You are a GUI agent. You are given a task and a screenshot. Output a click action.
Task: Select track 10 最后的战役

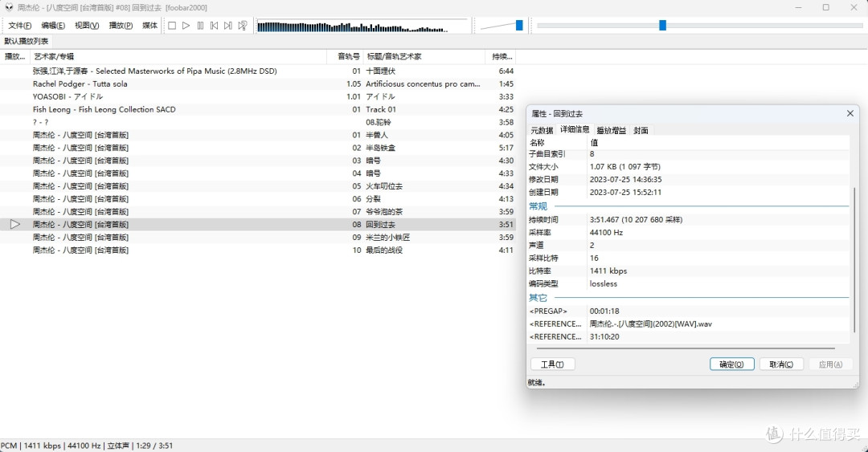point(258,250)
